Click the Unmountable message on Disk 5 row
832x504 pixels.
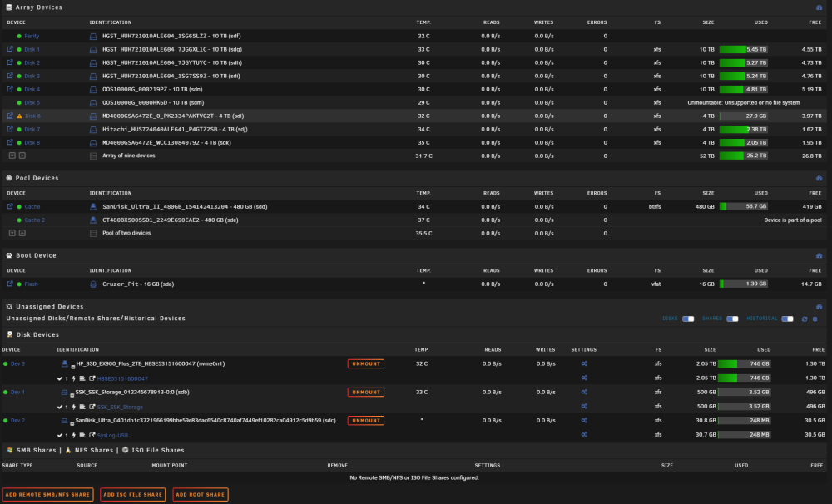pos(743,102)
